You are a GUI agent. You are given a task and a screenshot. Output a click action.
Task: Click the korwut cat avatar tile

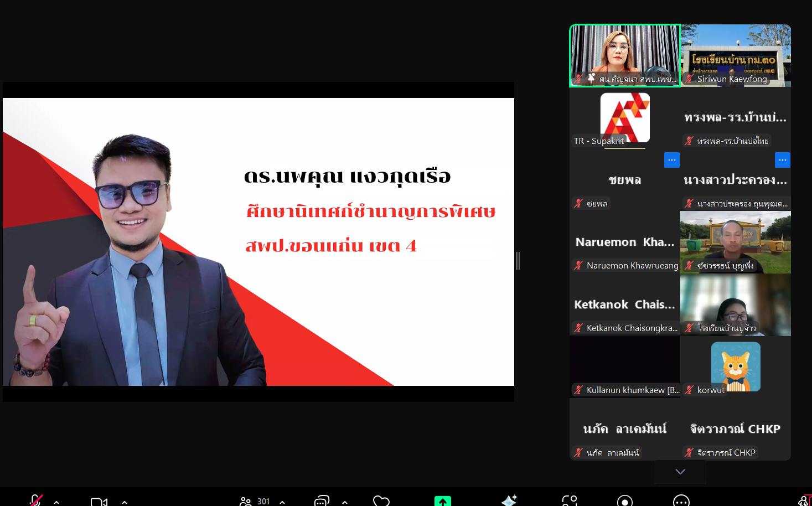[736, 366]
